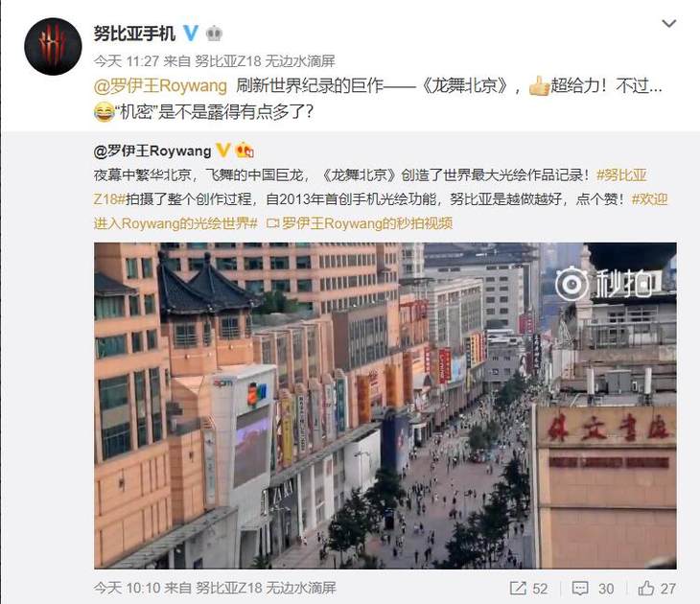
Task: Open the 罗伊王Roywang的秒拍视频 video link
Action: click(360, 223)
